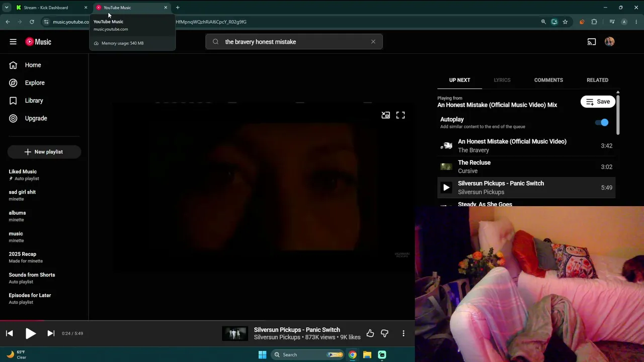Viewport: 644px width, 362px height.
Task: Switch to the Lyrics tab
Action: [502, 80]
